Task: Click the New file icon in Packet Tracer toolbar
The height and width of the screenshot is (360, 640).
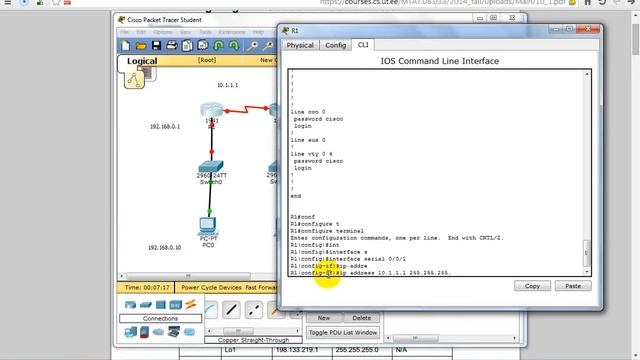Action: 126,45
